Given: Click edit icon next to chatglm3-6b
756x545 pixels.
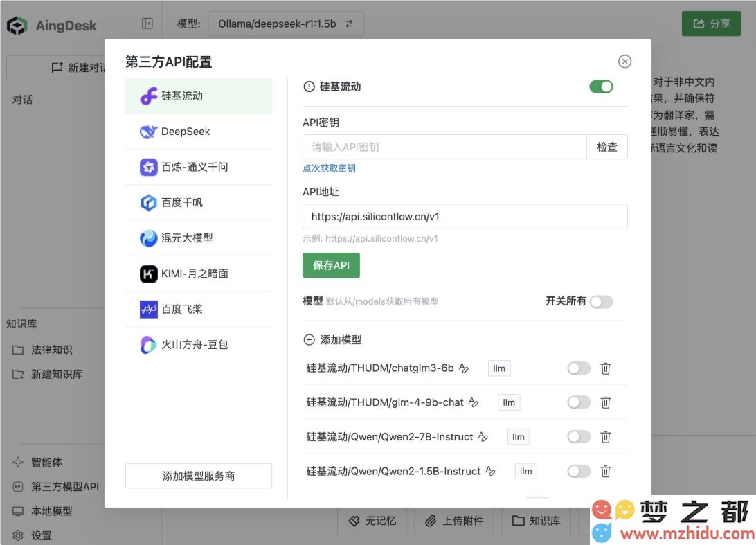Looking at the screenshot, I should tap(464, 368).
